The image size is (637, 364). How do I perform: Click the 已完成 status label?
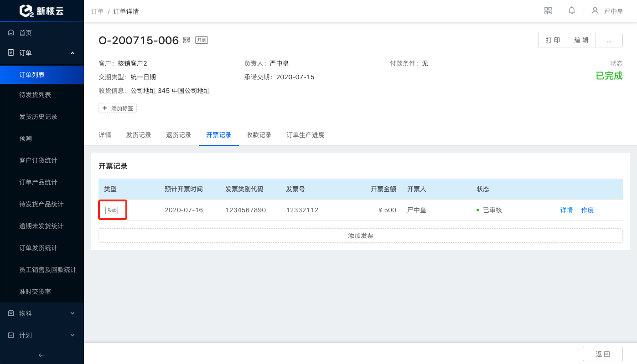[x=609, y=76]
